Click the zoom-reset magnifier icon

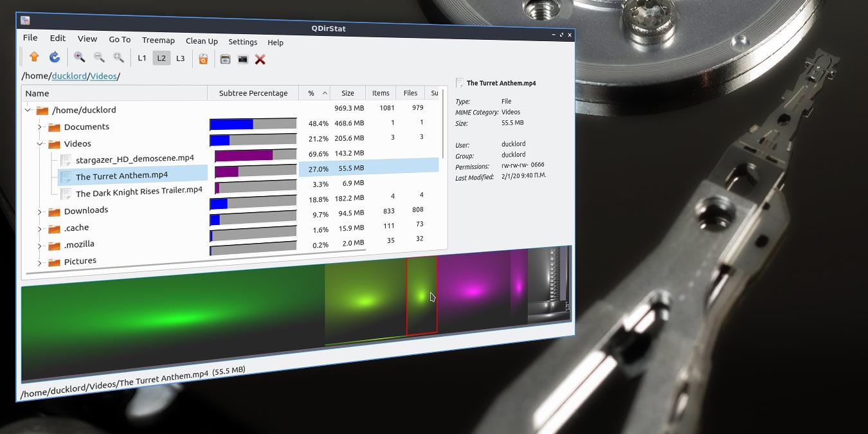tap(118, 58)
